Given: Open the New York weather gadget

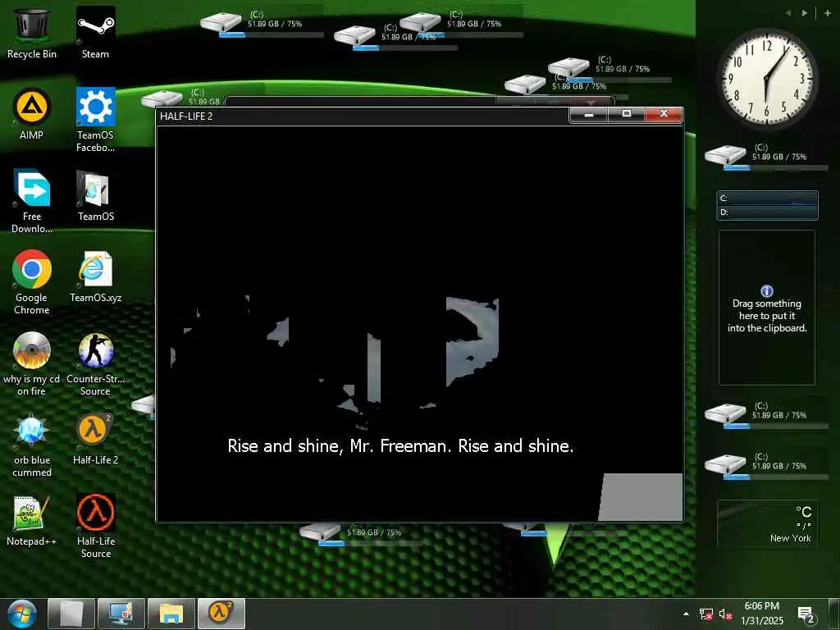Looking at the screenshot, I should (766, 524).
